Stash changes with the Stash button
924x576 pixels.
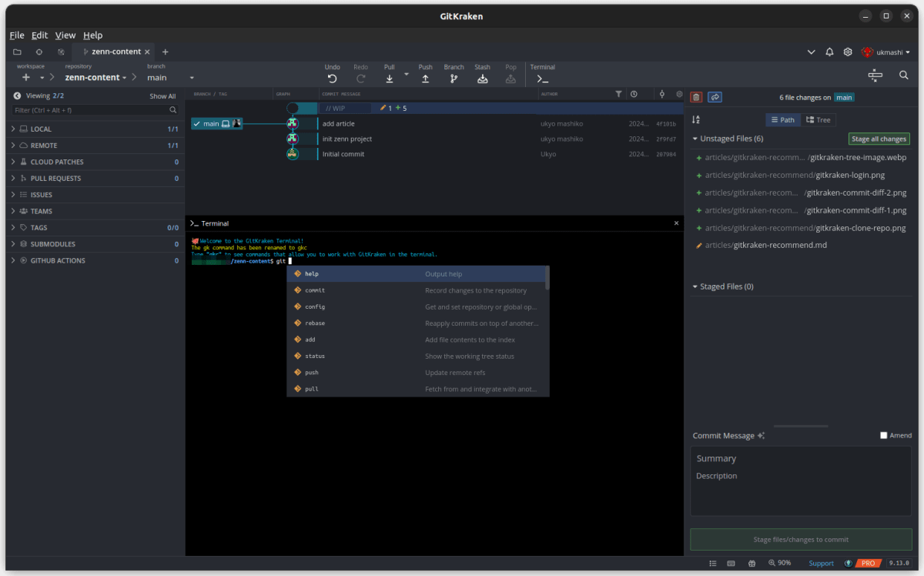click(x=482, y=74)
